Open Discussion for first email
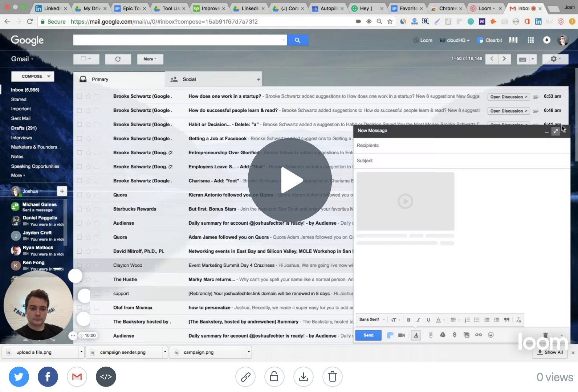This screenshot has width=578, height=392. tap(508, 97)
